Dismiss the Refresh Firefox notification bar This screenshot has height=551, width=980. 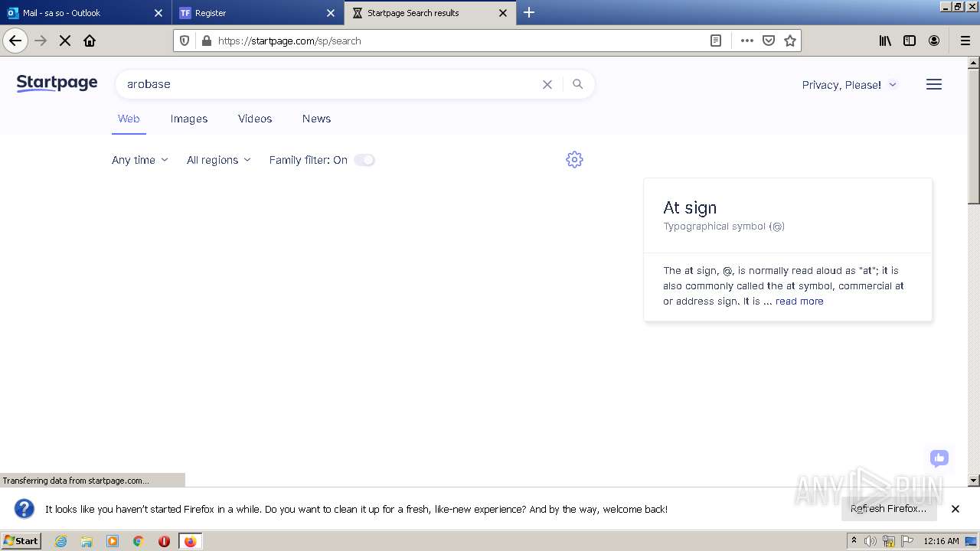pos(955,509)
